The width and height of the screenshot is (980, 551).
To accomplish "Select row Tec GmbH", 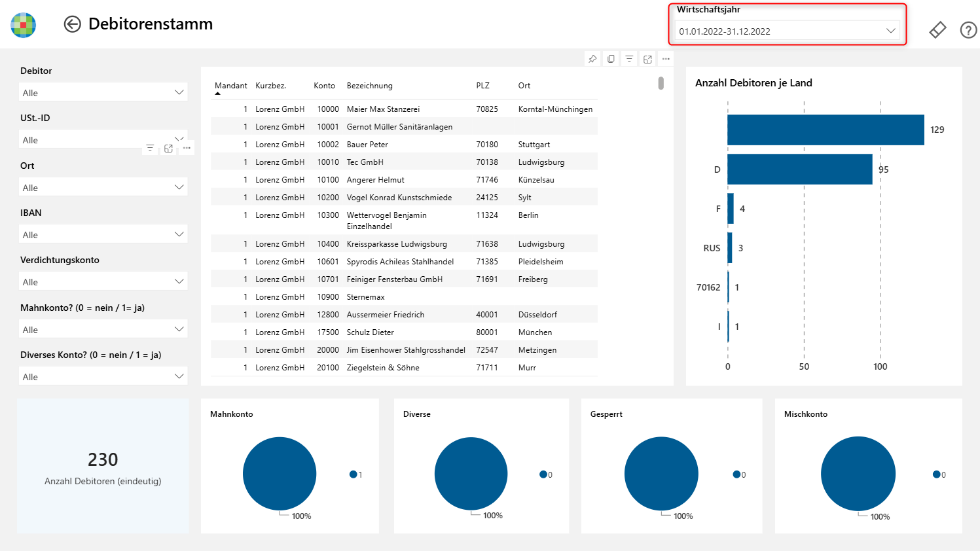I will (x=404, y=162).
